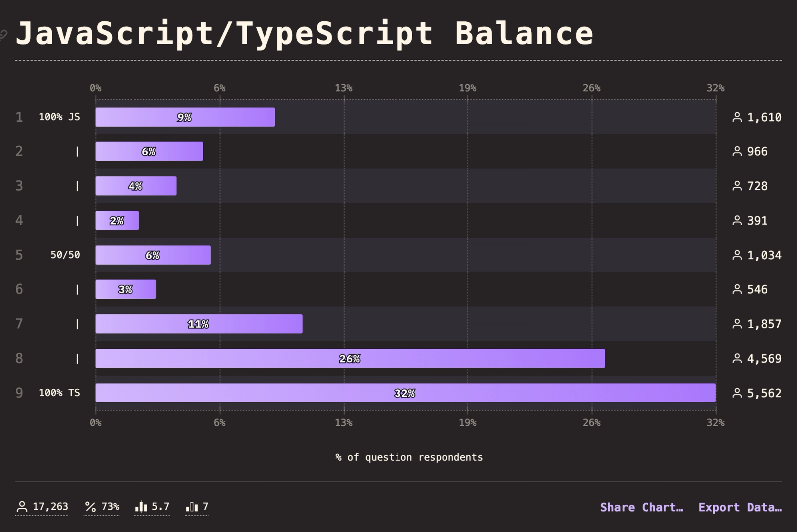Select the 50/50 bar showing 6%
797x532 pixels.
[153, 255]
